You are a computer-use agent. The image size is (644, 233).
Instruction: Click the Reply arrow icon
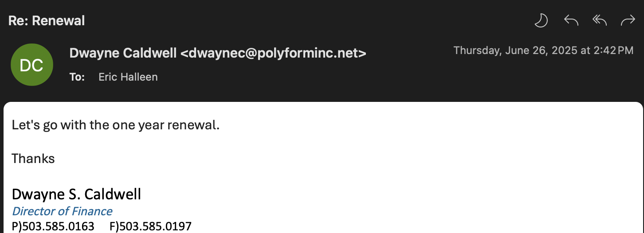(571, 20)
